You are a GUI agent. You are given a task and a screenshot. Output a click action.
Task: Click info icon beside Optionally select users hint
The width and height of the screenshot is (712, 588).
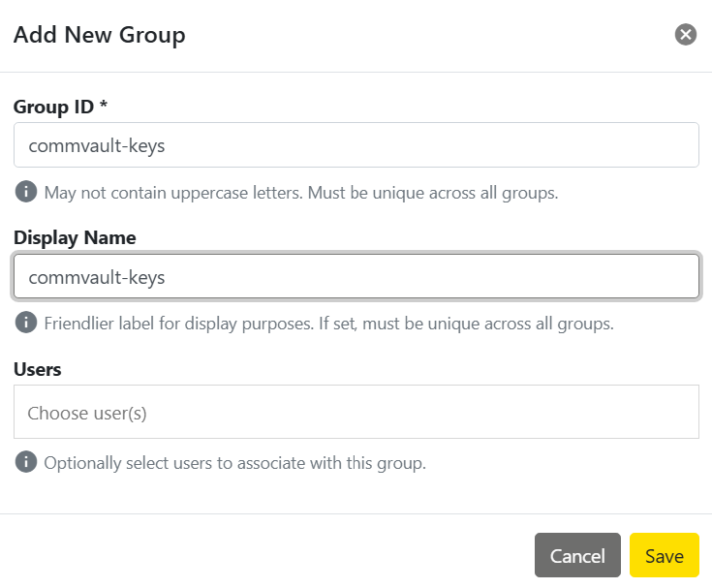pos(26,462)
